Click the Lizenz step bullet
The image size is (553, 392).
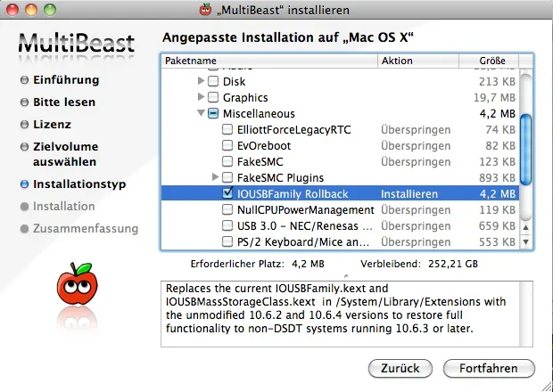point(24,125)
